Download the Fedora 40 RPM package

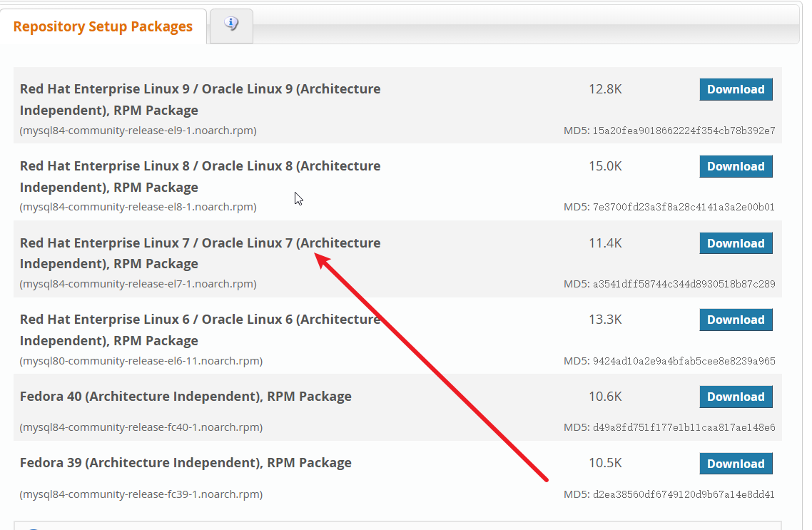point(736,397)
